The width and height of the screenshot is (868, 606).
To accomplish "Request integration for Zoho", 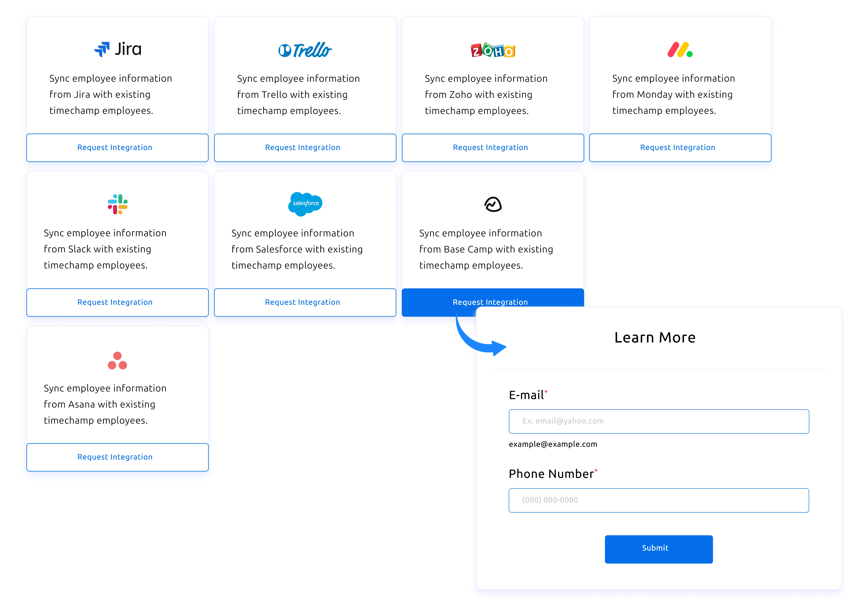I will point(493,147).
